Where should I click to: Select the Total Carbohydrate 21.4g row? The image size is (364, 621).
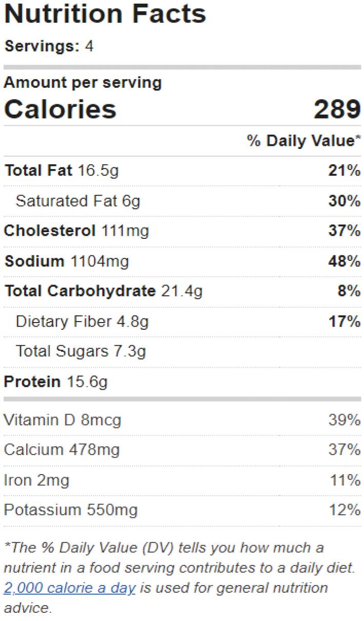(x=182, y=291)
